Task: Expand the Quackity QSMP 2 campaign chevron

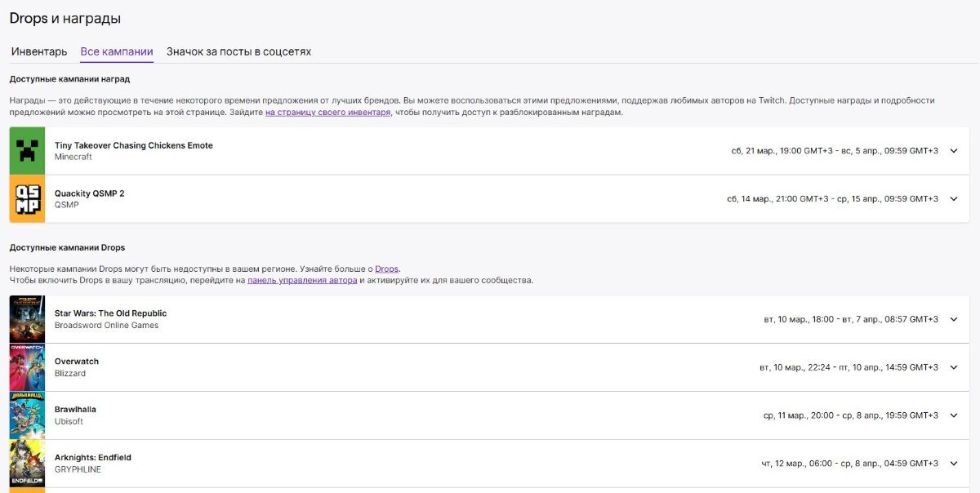Action: (x=953, y=199)
